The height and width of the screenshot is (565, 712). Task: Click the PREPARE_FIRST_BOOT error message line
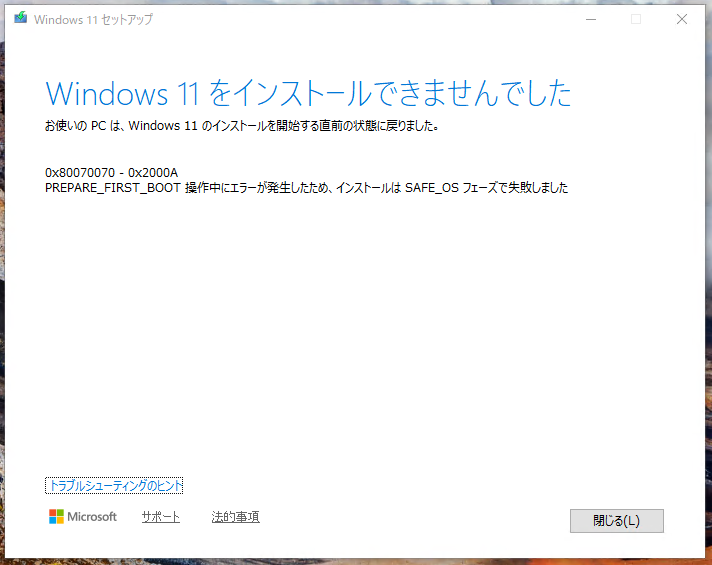pos(307,188)
